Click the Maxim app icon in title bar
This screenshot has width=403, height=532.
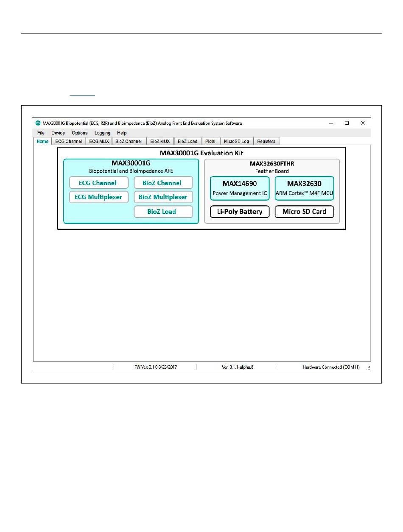click(38, 123)
